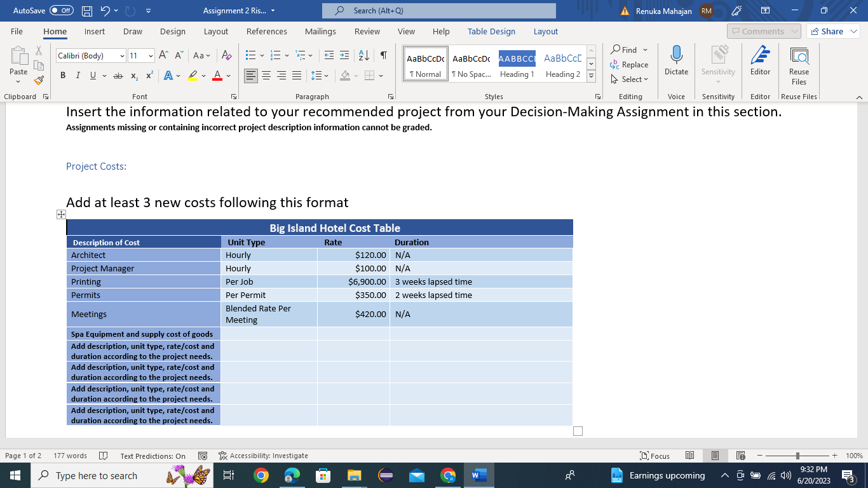
Task: Apply yellow text highlight color
Action: [193, 76]
